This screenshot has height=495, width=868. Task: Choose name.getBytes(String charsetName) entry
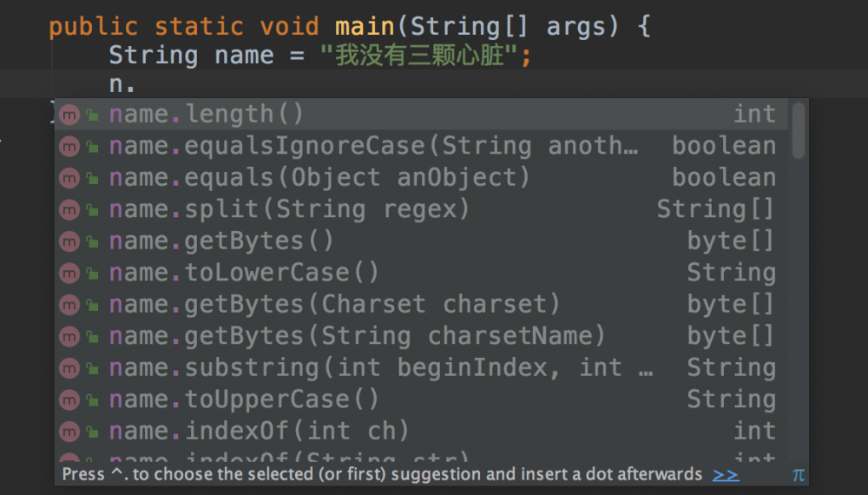(357, 336)
